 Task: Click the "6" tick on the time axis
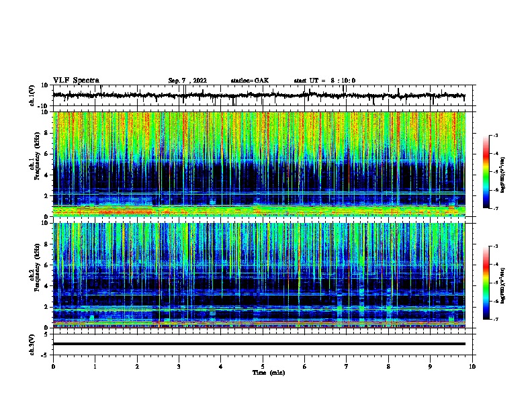tap(305, 367)
